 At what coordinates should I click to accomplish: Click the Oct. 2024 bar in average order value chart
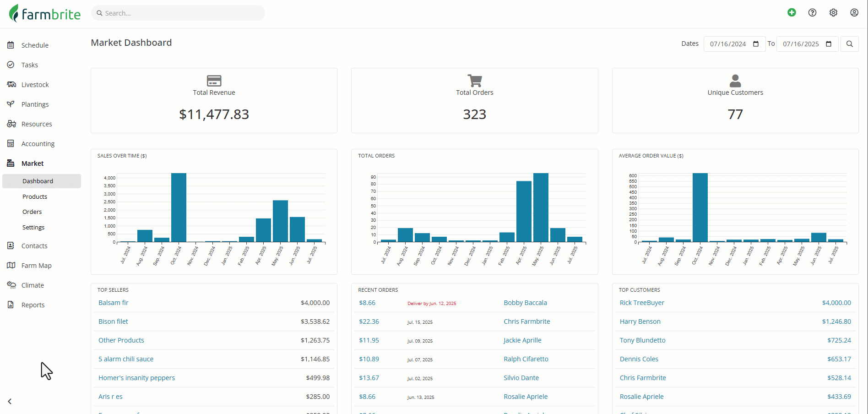pyautogui.click(x=700, y=207)
